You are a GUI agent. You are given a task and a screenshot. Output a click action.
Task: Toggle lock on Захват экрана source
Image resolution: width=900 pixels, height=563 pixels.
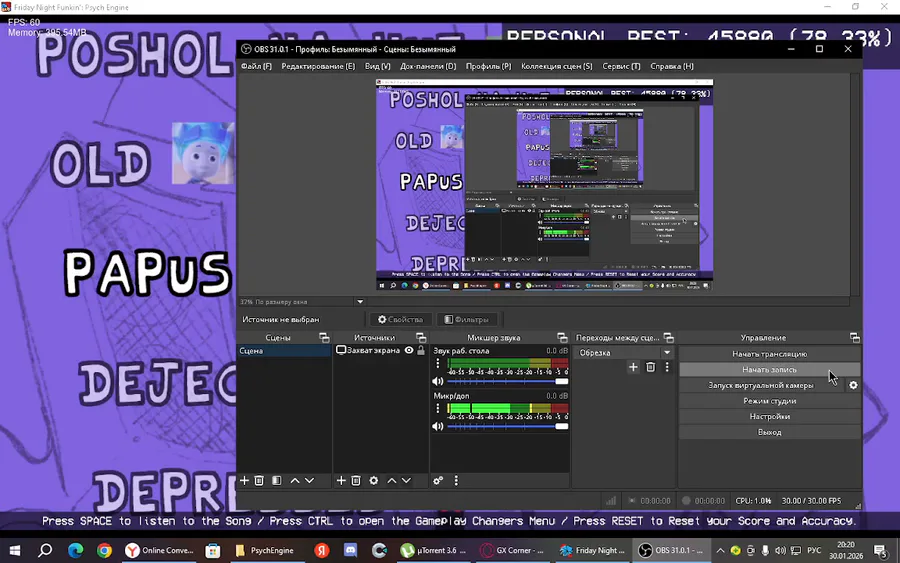(x=421, y=350)
